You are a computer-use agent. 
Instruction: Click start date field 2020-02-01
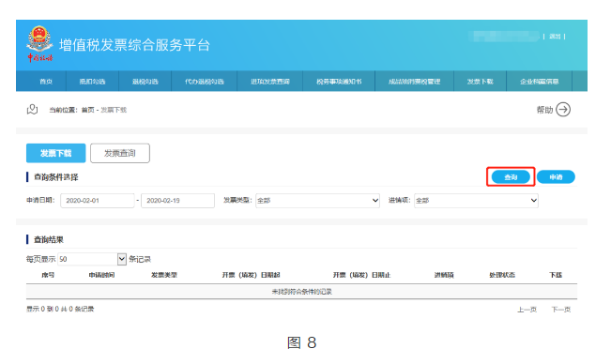click(x=97, y=201)
